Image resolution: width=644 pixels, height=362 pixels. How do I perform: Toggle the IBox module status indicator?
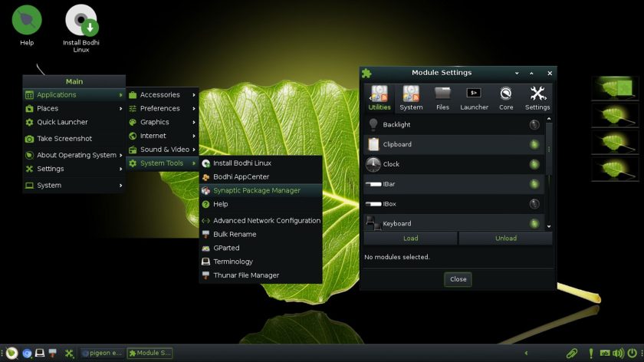pos(534,204)
